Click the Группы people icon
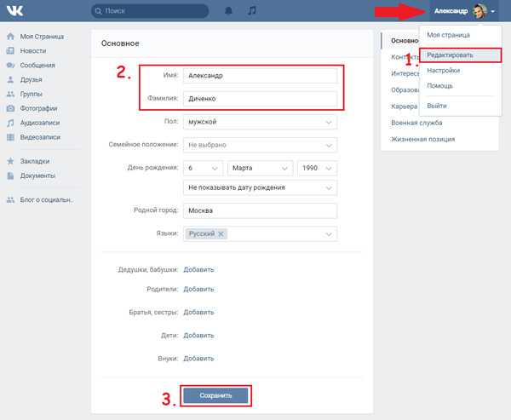Screen dimensions: 511x420 10,94
